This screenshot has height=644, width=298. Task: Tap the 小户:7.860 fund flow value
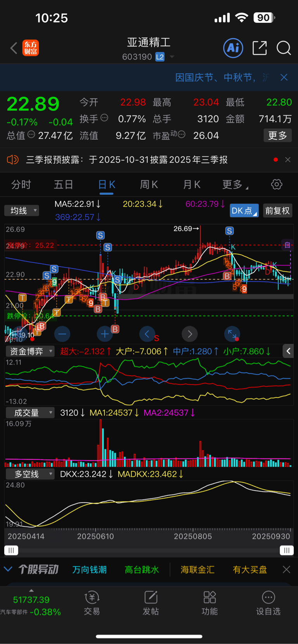tap(247, 351)
